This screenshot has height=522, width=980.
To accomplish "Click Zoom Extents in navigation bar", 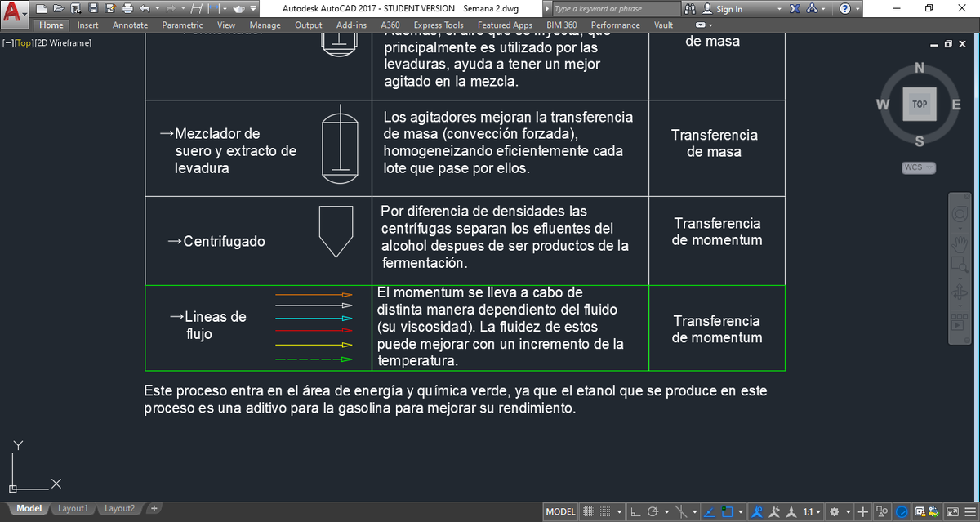I will (x=960, y=266).
